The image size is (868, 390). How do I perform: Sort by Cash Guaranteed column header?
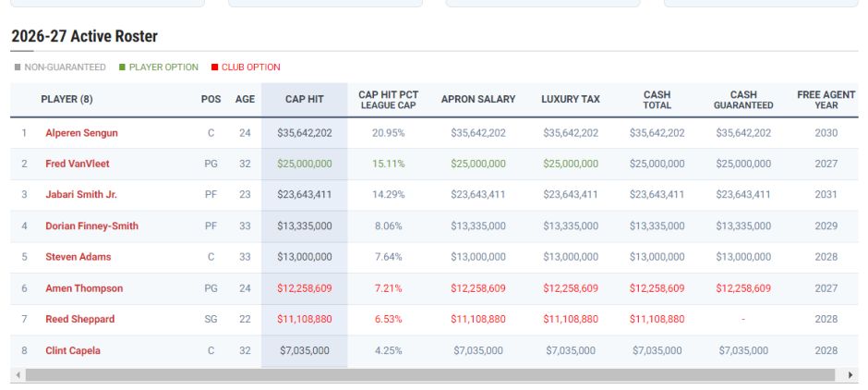742,100
